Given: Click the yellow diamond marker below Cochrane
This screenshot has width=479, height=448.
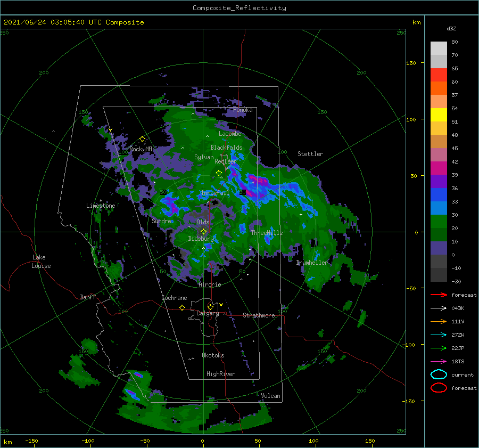Looking at the screenshot, I should pyautogui.click(x=183, y=307).
